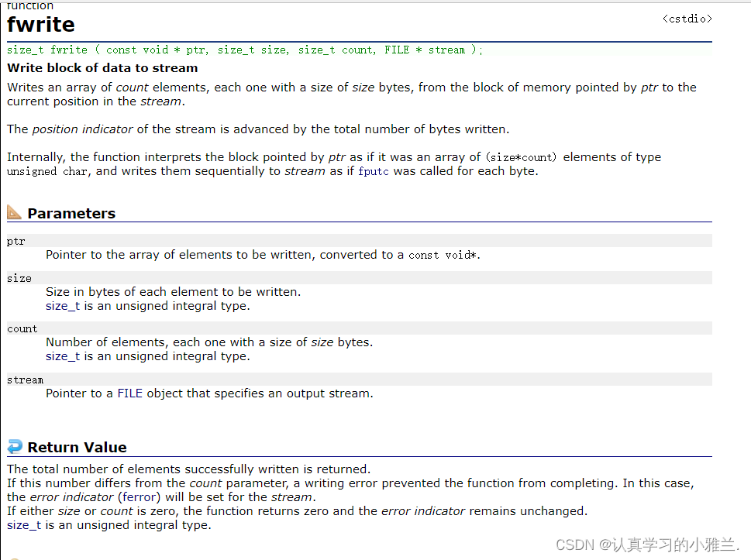Click the Return Value arrow icon

[x=15, y=447]
